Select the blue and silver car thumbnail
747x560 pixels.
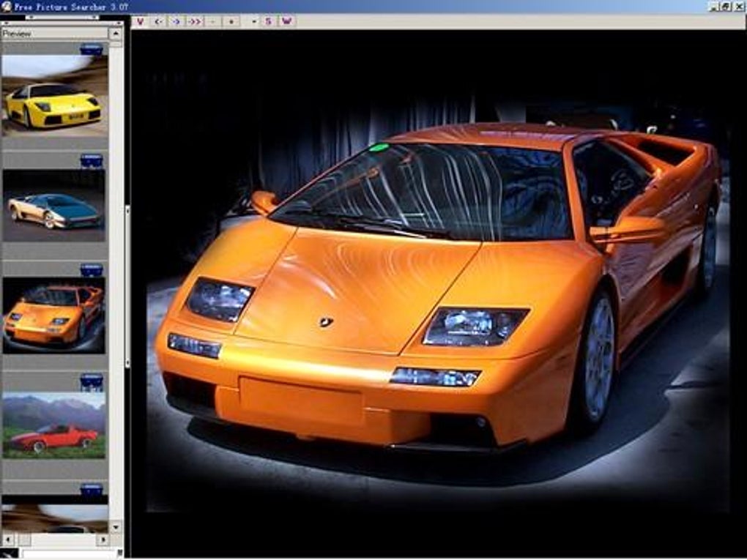point(54,206)
